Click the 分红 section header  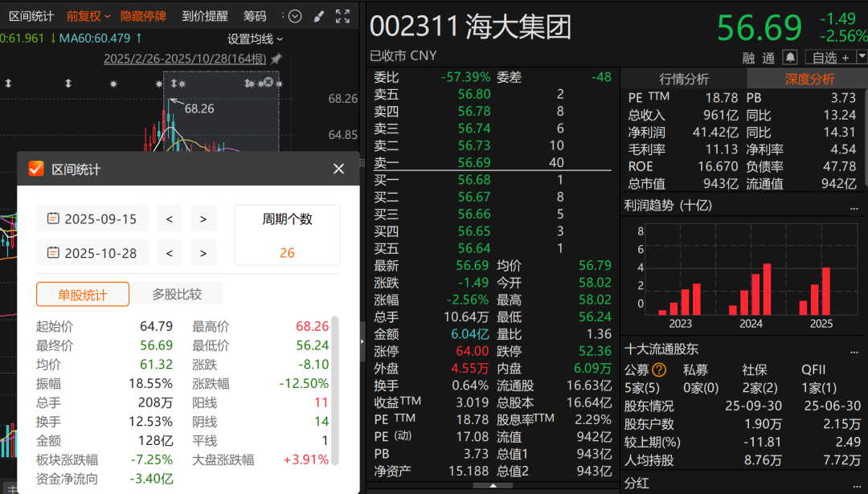(637, 484)
